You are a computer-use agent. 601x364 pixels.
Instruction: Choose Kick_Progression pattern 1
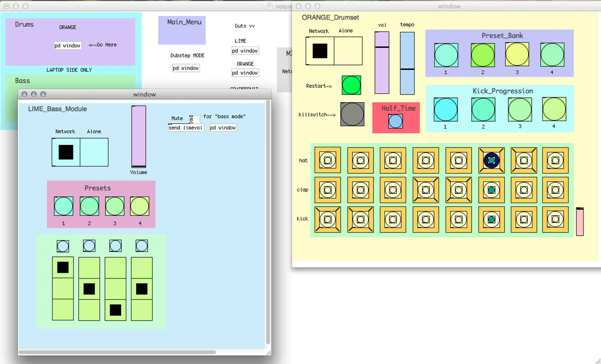(x=446, y=110)
